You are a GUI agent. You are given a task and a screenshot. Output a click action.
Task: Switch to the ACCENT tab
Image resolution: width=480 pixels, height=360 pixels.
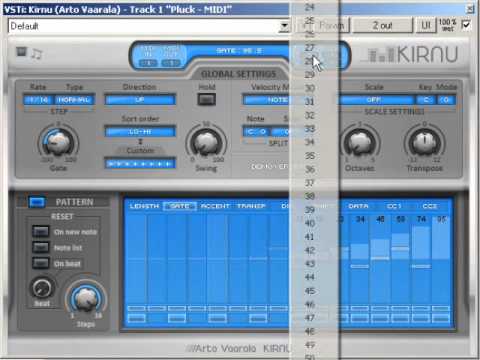(x=215, y=206)
